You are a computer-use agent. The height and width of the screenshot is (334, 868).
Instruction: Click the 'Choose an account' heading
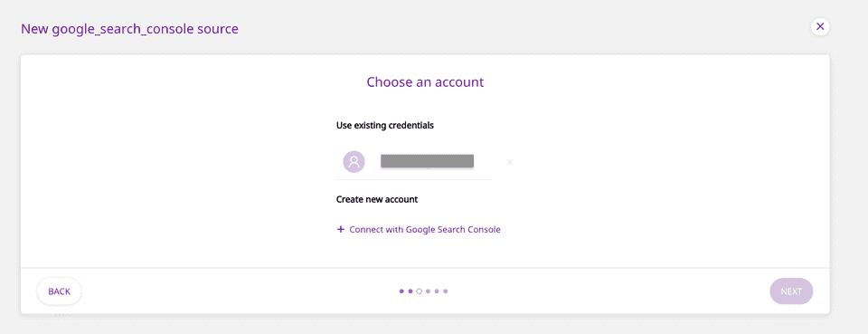425,82
